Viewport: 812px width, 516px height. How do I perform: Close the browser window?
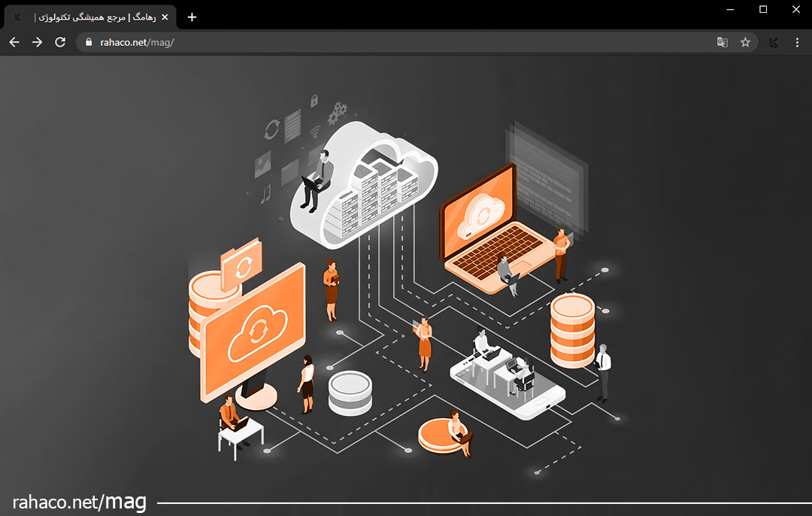(x=796, y=9)
